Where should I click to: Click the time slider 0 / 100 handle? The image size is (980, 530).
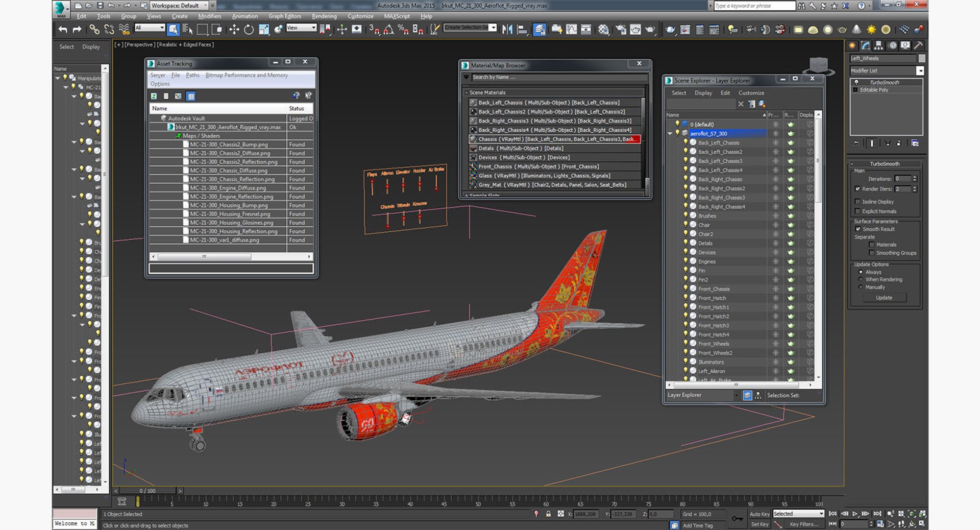click(x=148, y=491)
